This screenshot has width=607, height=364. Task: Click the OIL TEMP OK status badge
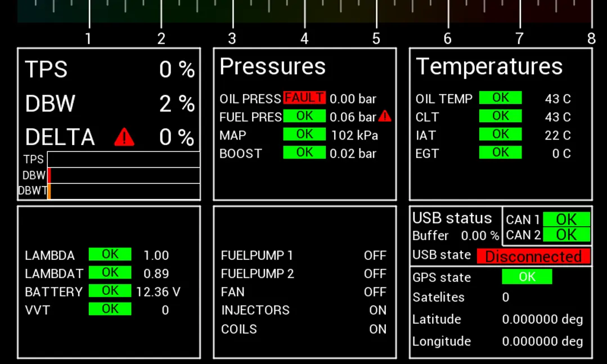pyautogui.click(x=500, y=98)
